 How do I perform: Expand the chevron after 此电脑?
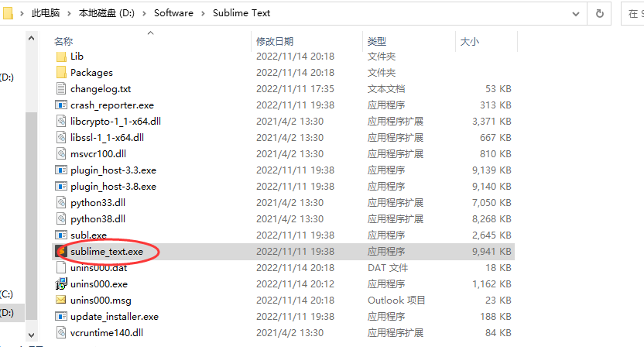tap(69, 14)
